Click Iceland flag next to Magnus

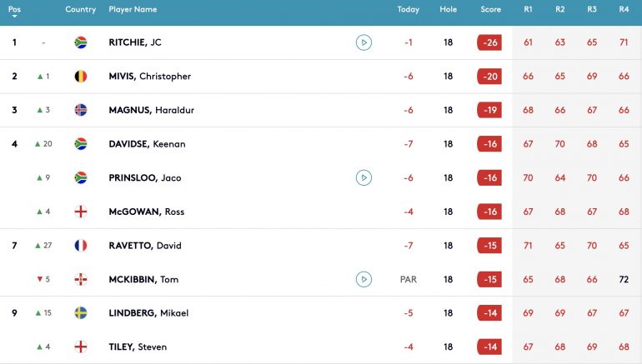[81, 110]
